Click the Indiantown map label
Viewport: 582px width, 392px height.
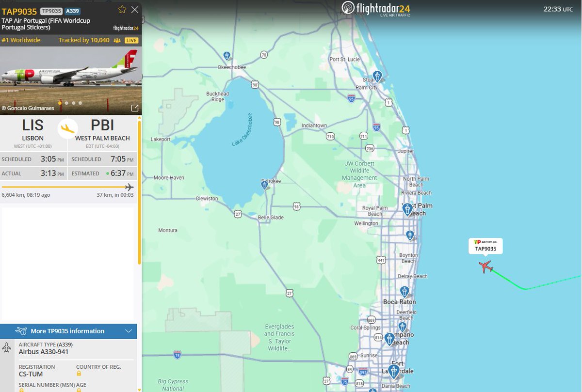pos(314,125)
